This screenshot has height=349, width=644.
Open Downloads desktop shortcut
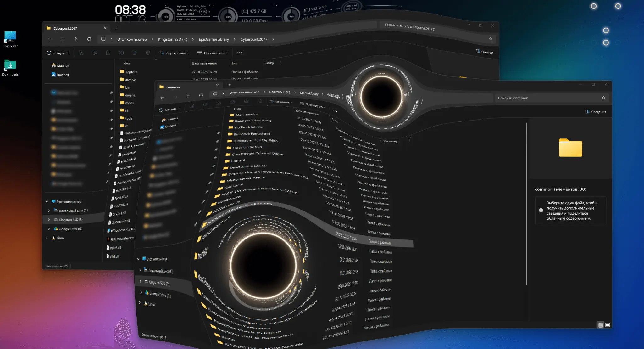(x=10, y=68)
